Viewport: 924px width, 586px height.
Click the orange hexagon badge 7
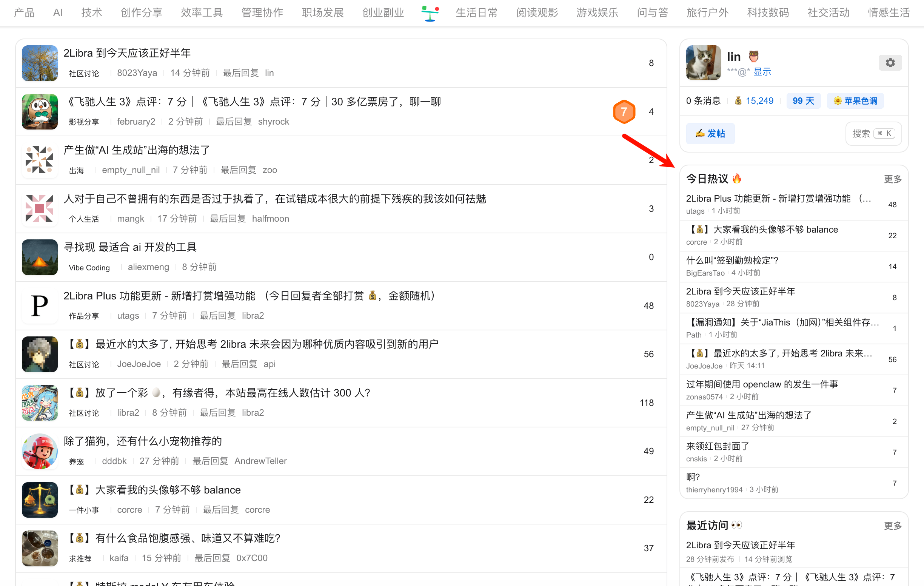coord(624,112)
